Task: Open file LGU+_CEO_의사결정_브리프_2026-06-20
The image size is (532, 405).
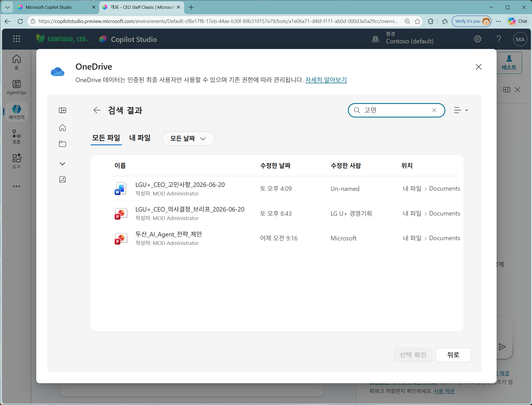Action: pyautogui.click(x=190, y=209)
